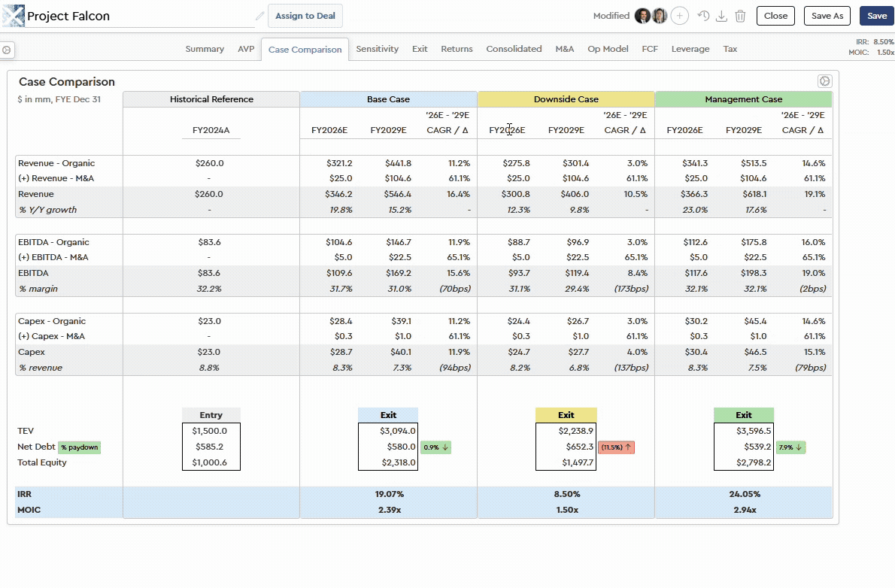Image resolution: width=895 pixels, height=588 pixels.
Task: Expand the left sidebar panel handle
Action: tap(7, 50)
